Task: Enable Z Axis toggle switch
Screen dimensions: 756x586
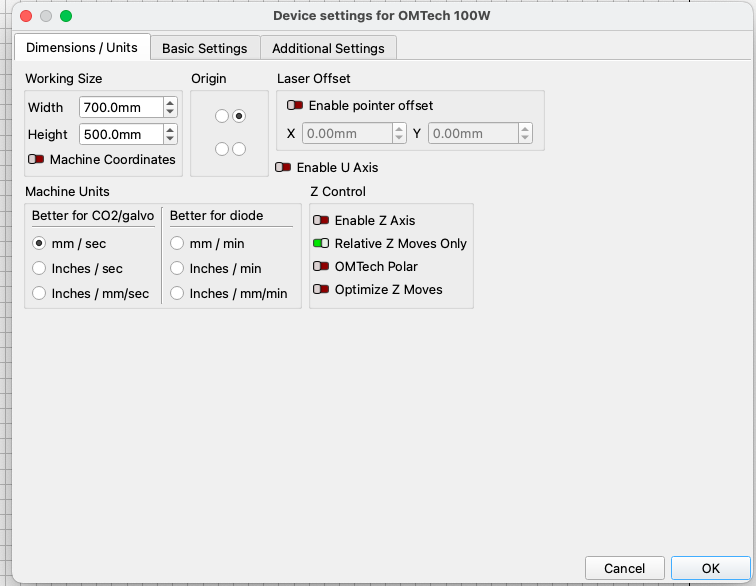Action: pyautogui.click(x=321, y=220)
